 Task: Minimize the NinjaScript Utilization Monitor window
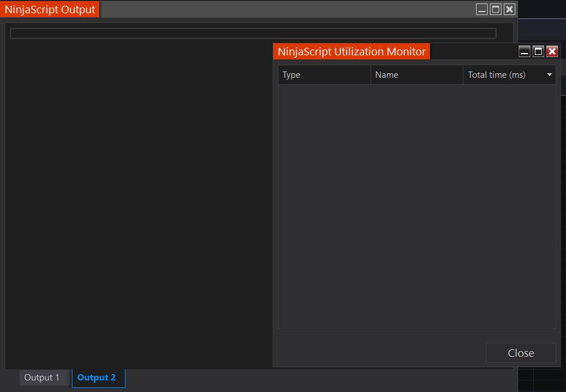click(524, 52)
